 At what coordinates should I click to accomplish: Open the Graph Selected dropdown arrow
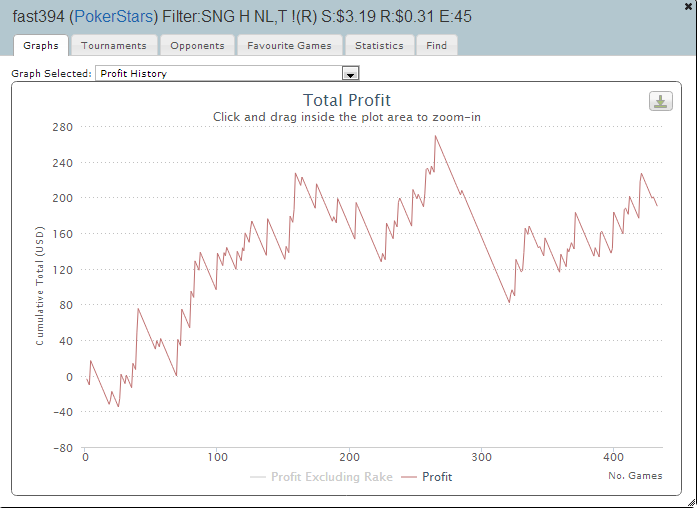click(350, 73)
